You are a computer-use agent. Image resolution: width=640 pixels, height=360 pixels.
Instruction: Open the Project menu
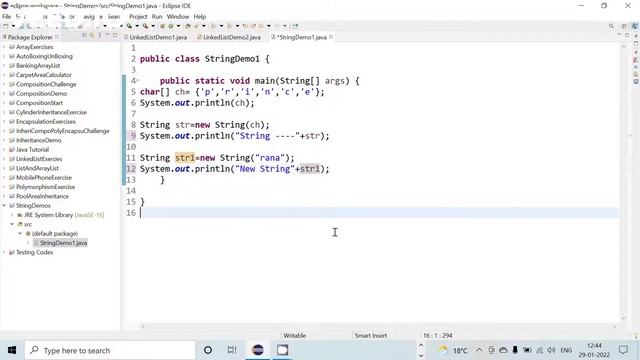point(138,17)
